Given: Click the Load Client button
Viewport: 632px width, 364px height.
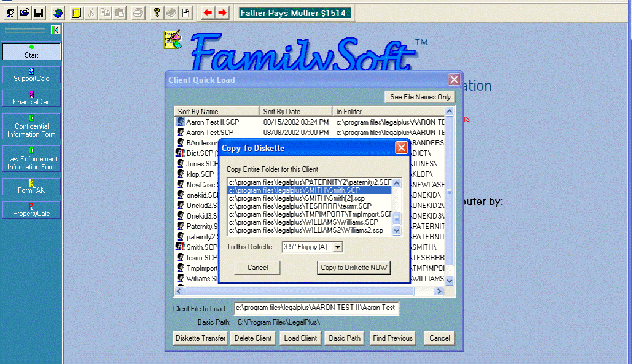Looking at the screenshot, I should pos(300,338).
